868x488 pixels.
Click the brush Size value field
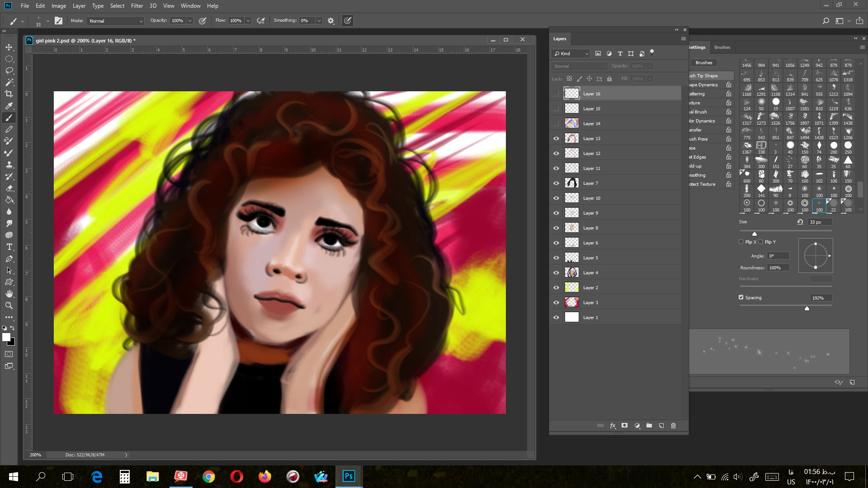(x=820, y=222)
